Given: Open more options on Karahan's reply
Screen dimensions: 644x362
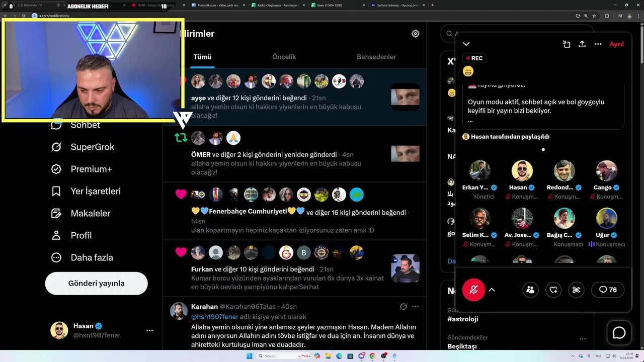Looking at the screenshot, I should 415,306.
